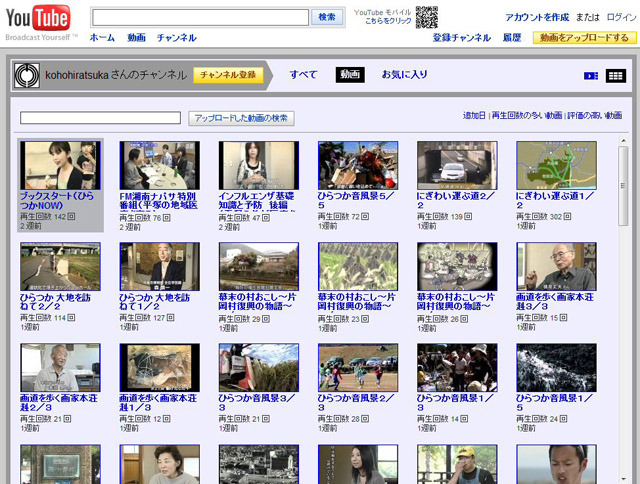Click FM湘南ナパサ特別番組 title link
Screen dimensions: 640x484
click(158, 201)
